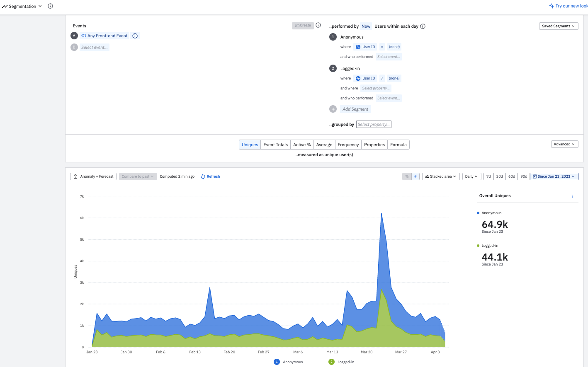This screenshot has height=367, width=588.
Task: Open the Daily interval dropdown
Action: [x=471, y=176]
